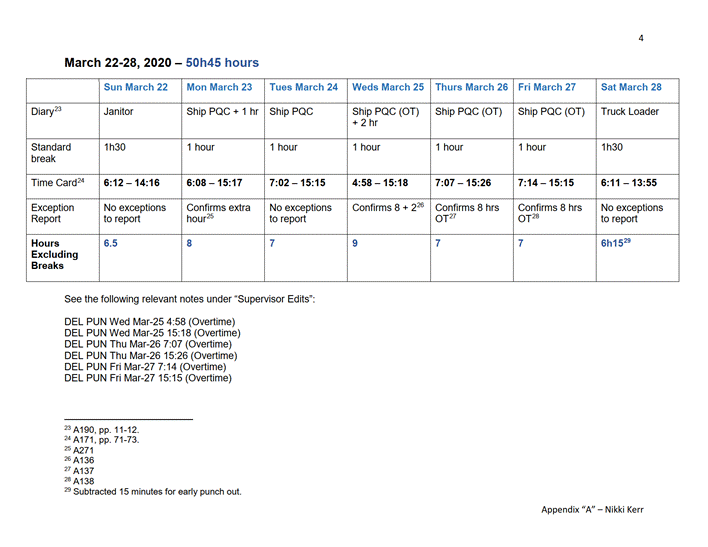Screen dimensions: 708x547
Task: Click the "Hours Excluding Breaks" row label
Action: 56,255
